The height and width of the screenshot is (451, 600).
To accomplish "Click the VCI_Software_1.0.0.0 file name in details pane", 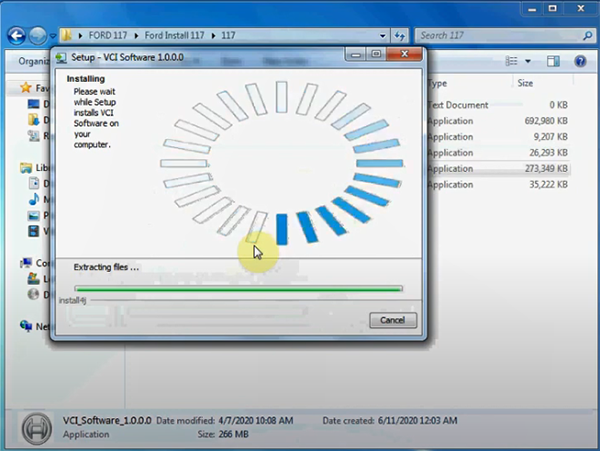I will click(107, 420).
